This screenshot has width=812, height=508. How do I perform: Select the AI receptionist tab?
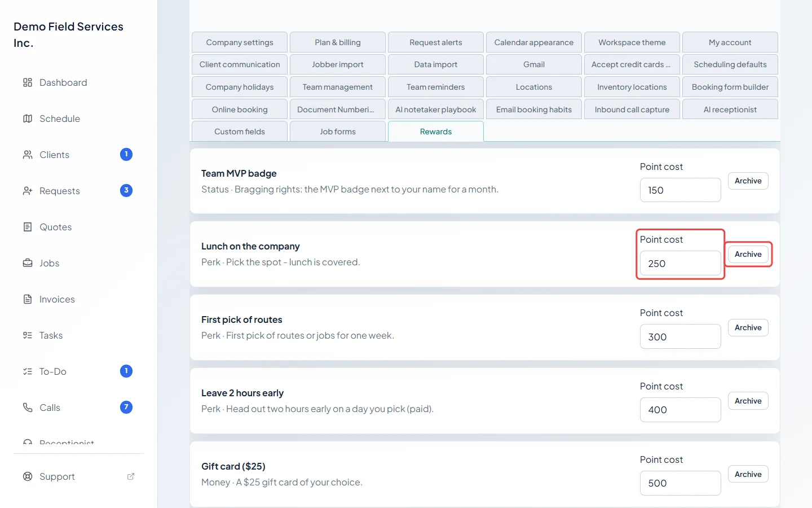(x=730, y=110)
